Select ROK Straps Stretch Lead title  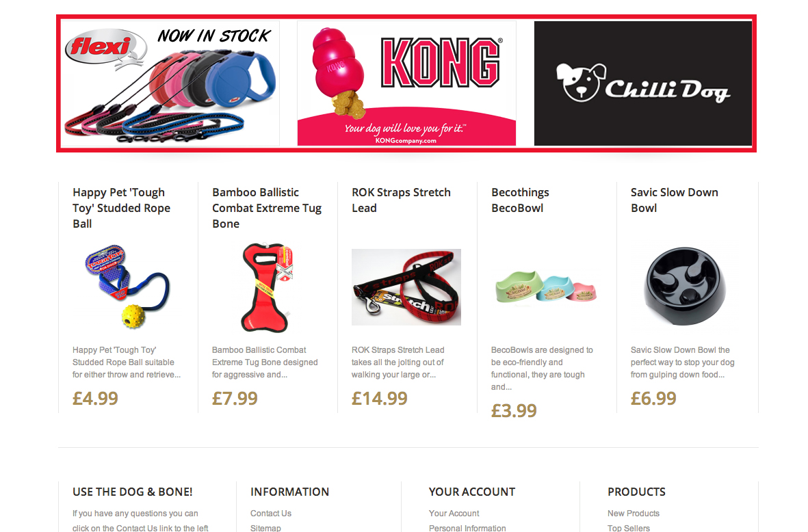(402, 200)
